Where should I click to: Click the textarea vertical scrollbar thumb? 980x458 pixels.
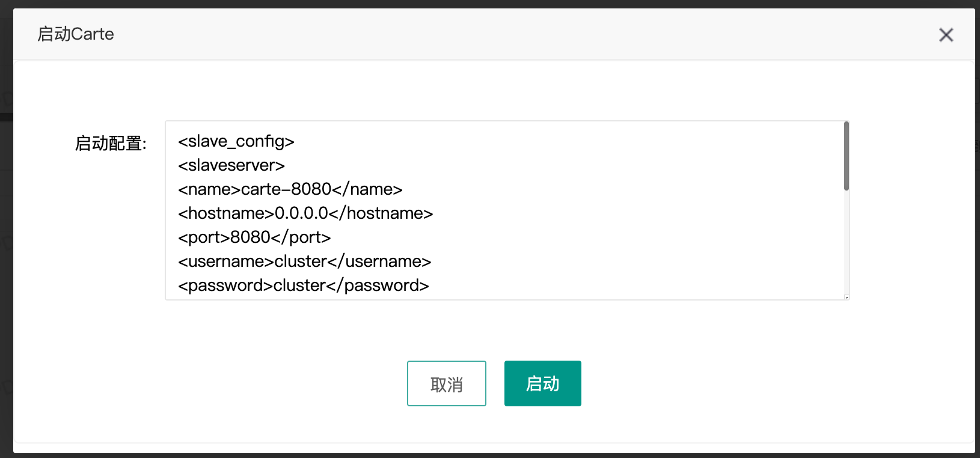click(x=846, y=156)
